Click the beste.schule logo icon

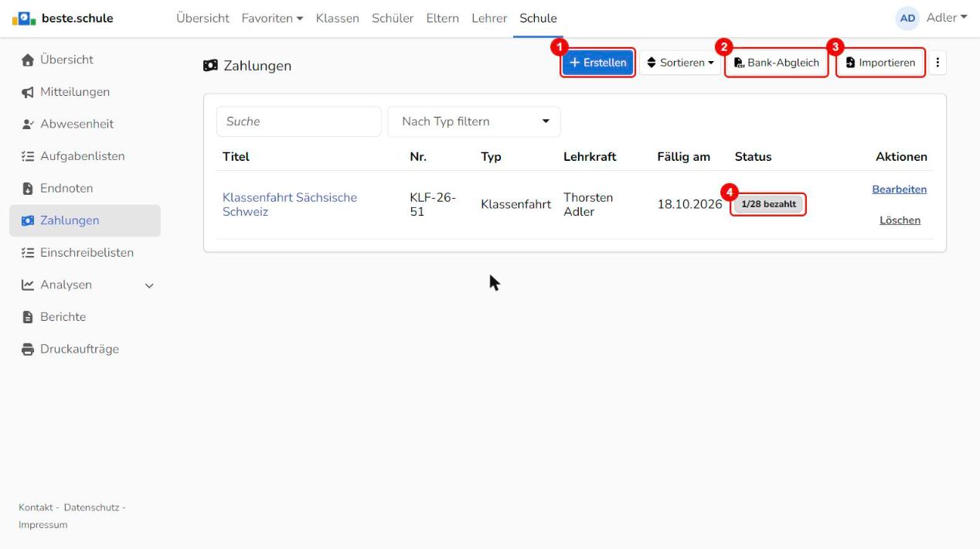[x=22, y=18]
